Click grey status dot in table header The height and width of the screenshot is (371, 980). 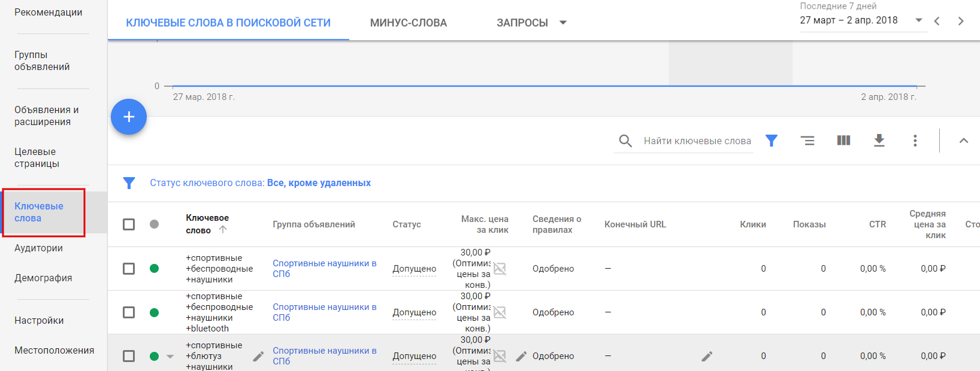pyautogui.click(x=154, y=224)
